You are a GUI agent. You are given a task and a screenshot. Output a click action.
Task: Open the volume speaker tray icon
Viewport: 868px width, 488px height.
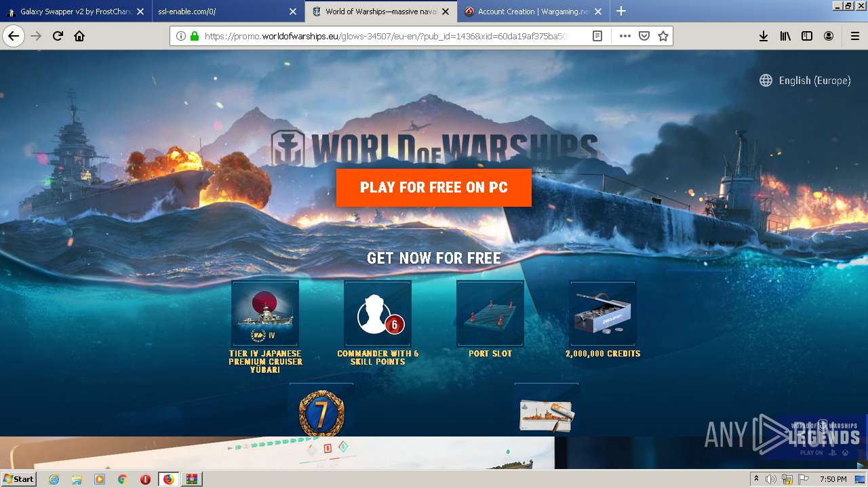(x=771, y=479)
